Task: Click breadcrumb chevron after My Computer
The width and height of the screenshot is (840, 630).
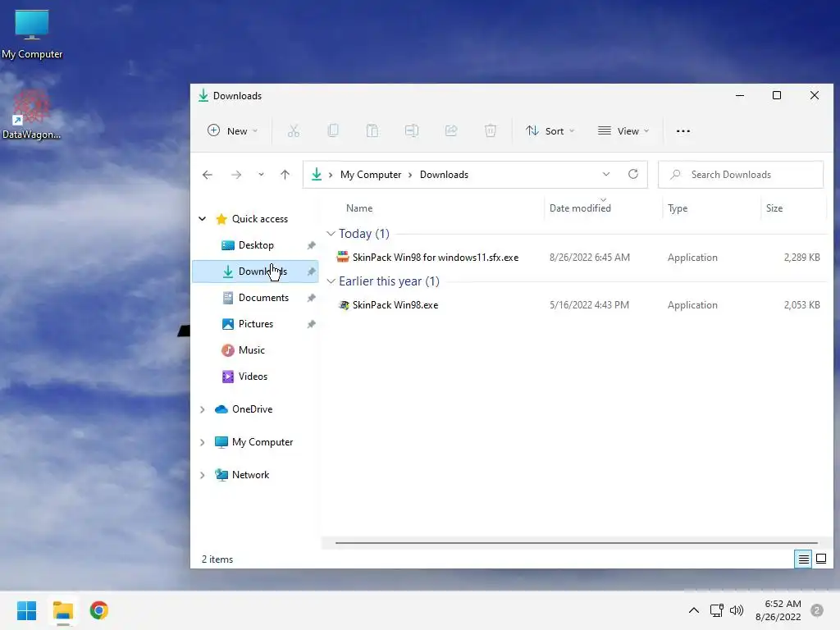Action: click(x=410, y=175)
